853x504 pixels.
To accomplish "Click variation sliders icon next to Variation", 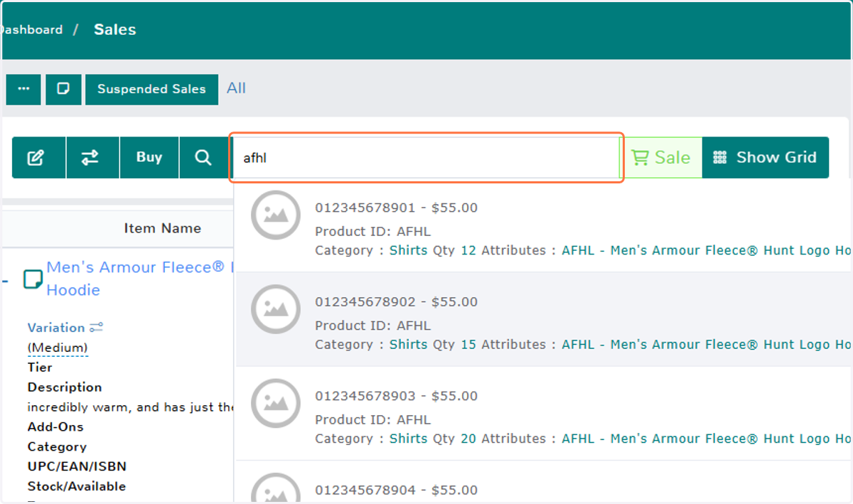I will tap(96, 328).
